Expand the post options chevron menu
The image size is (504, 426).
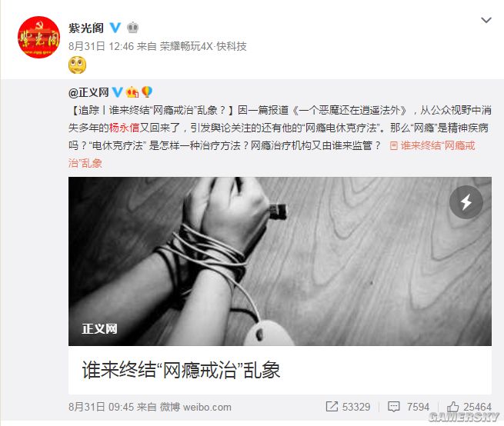pos(486,20)
